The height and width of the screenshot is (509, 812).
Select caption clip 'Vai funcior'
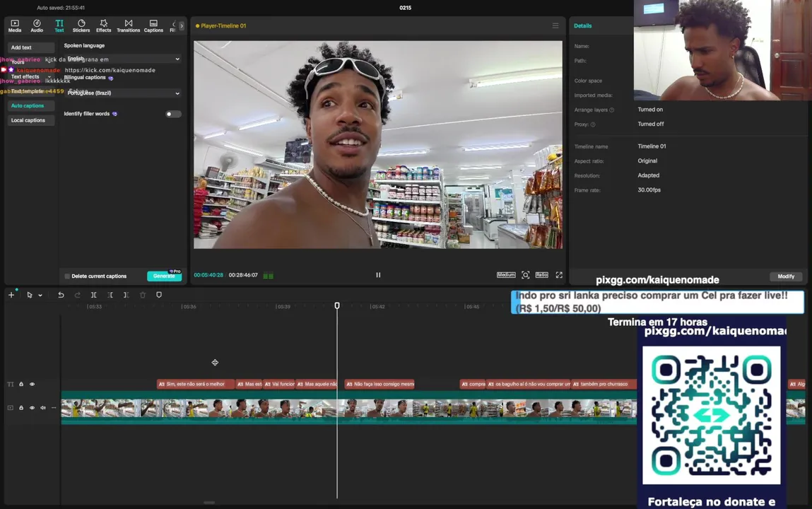(279, 384)
